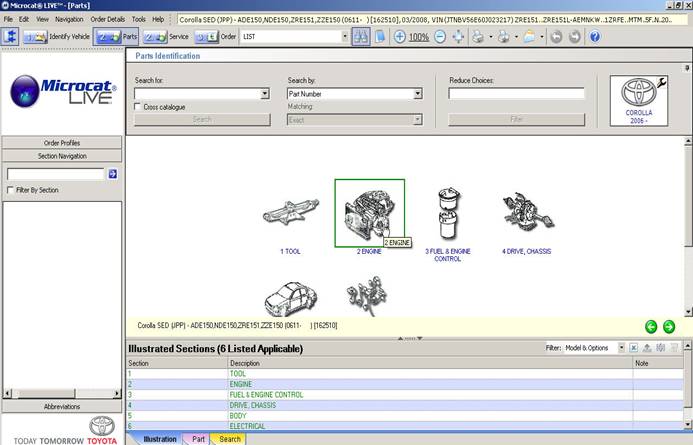This screenshot has height=445, width=693.
Task: Open the Parts step
Action: (116, 37)
